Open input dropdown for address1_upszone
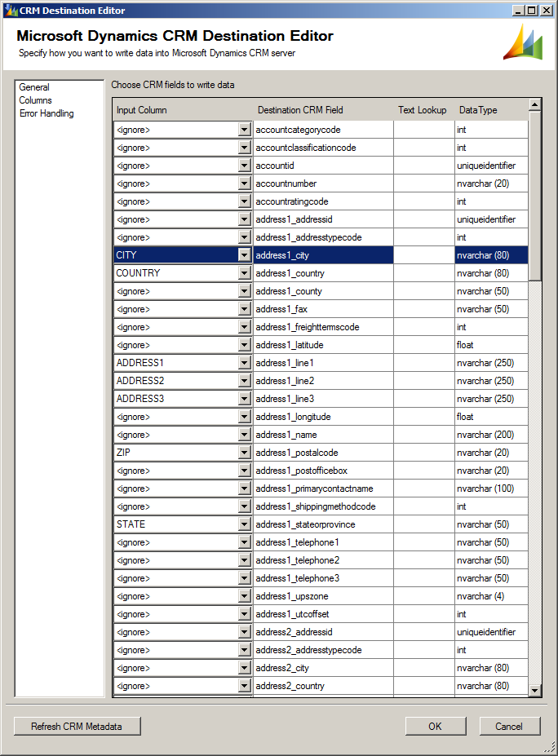 coord(245,596)
